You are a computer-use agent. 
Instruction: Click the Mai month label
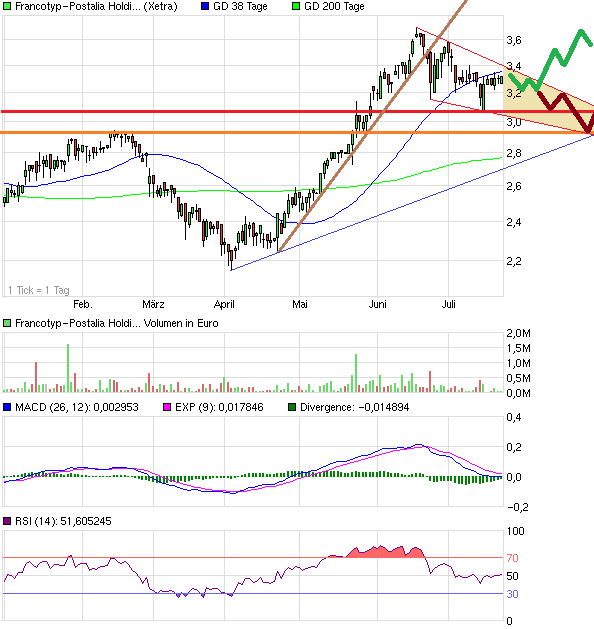point(300,304)
